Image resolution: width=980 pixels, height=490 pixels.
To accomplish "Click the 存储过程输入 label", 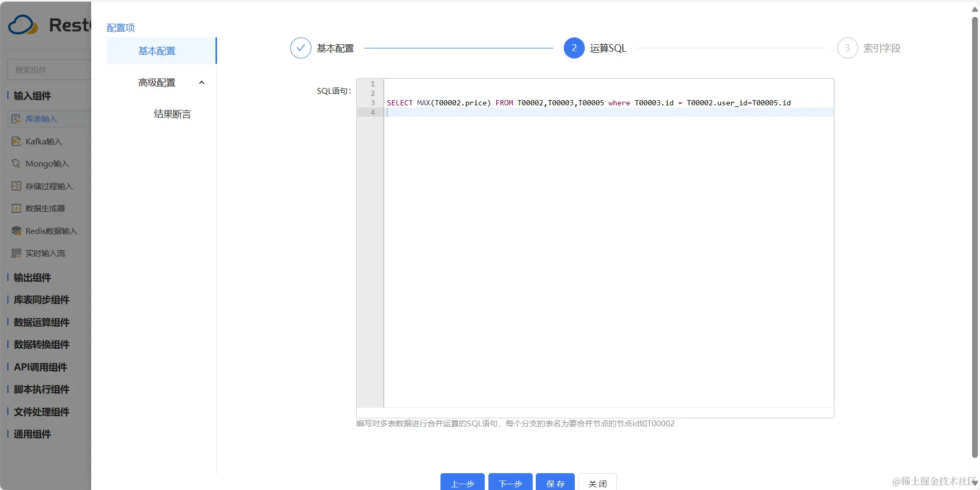I will click(49, 186).
